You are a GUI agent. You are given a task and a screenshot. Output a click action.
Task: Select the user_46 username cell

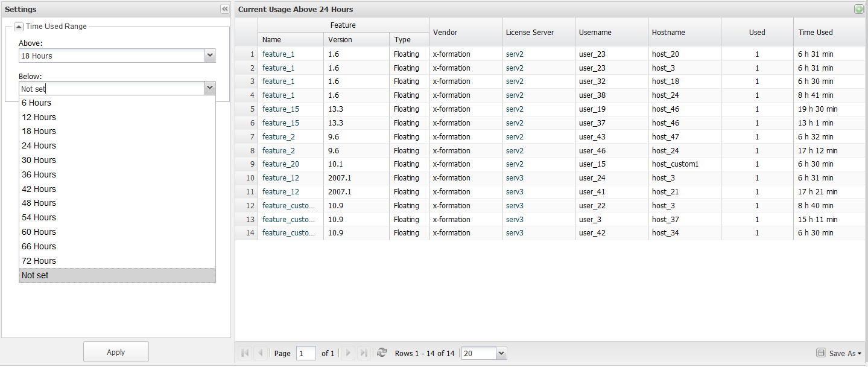pyautogui.click(x=611, y=151)
